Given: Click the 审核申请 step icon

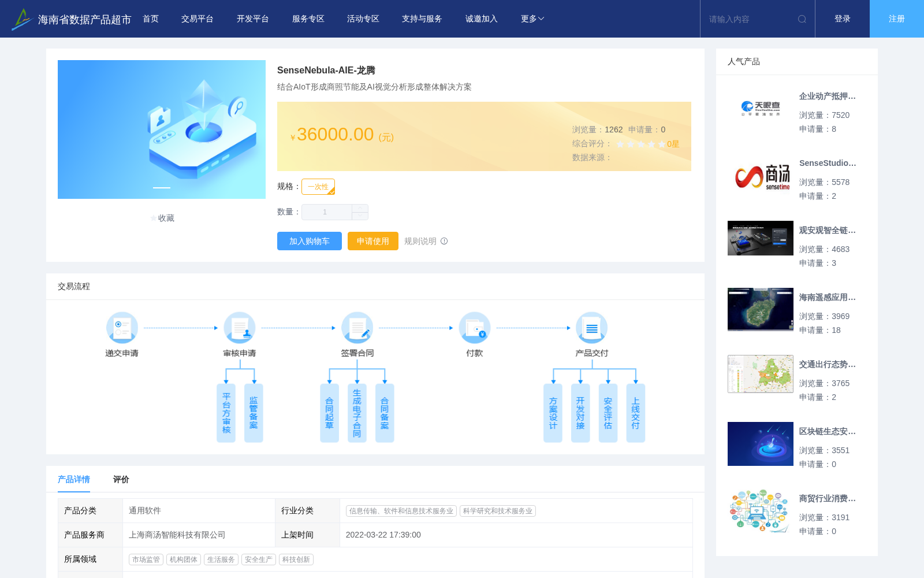Looking at the screenshot, I should click(240, 328).
